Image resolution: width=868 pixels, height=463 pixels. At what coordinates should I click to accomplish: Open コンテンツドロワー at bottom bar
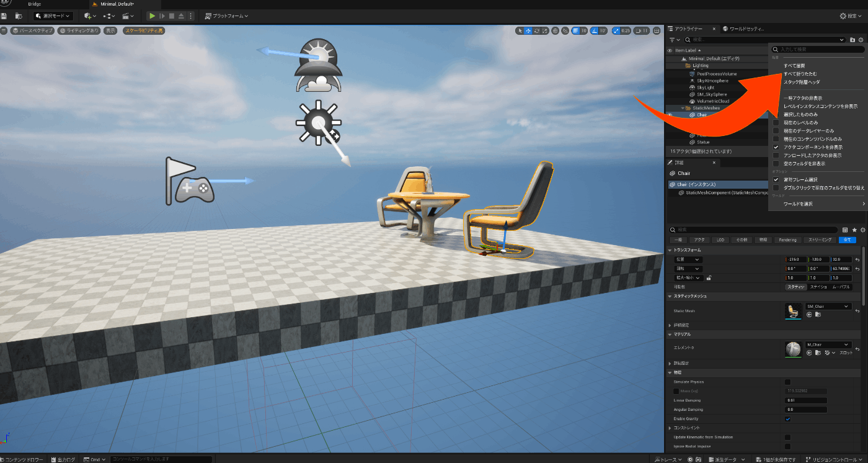[x=22, y=459]
